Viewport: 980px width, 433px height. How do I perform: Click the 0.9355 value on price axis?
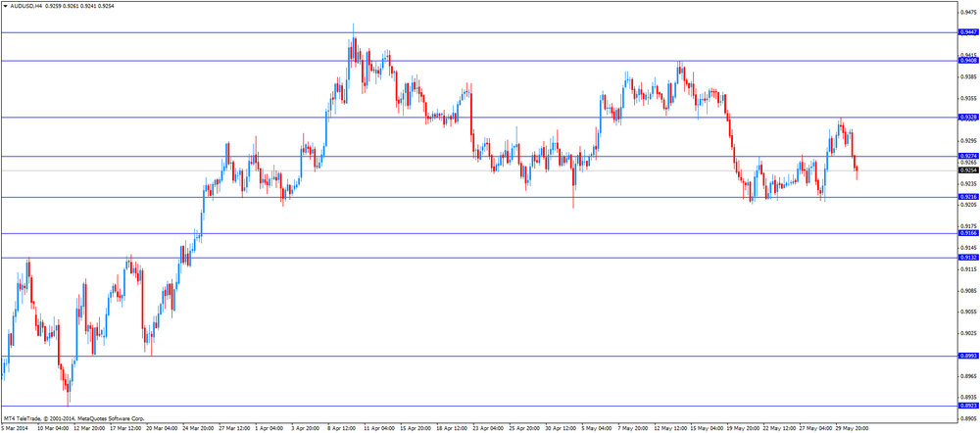tap(969, 98)
